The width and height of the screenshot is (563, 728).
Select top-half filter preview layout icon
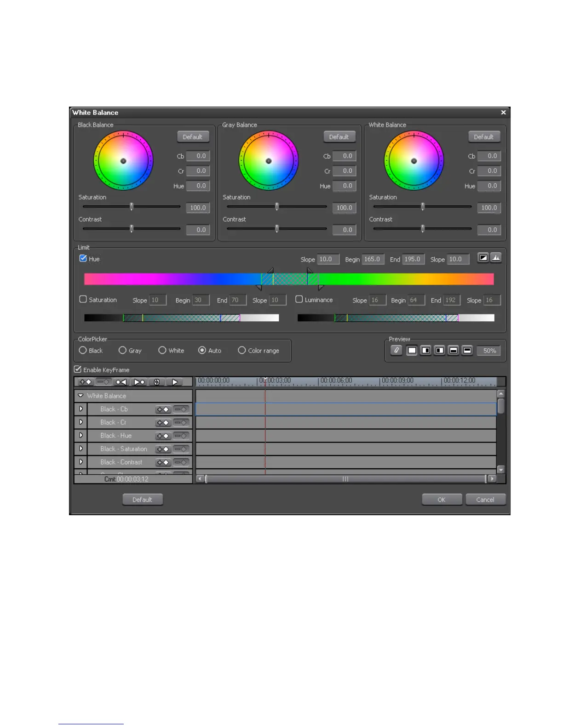467,351
